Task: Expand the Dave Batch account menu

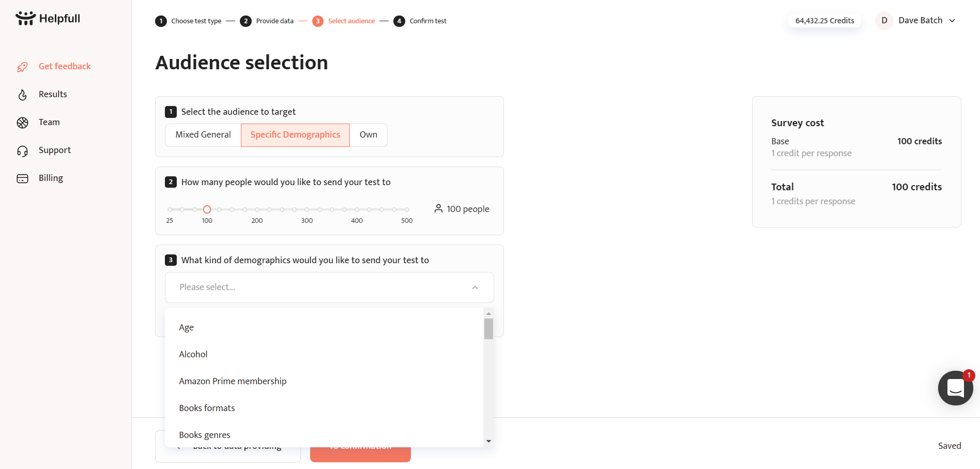Action: coord(952,21)
